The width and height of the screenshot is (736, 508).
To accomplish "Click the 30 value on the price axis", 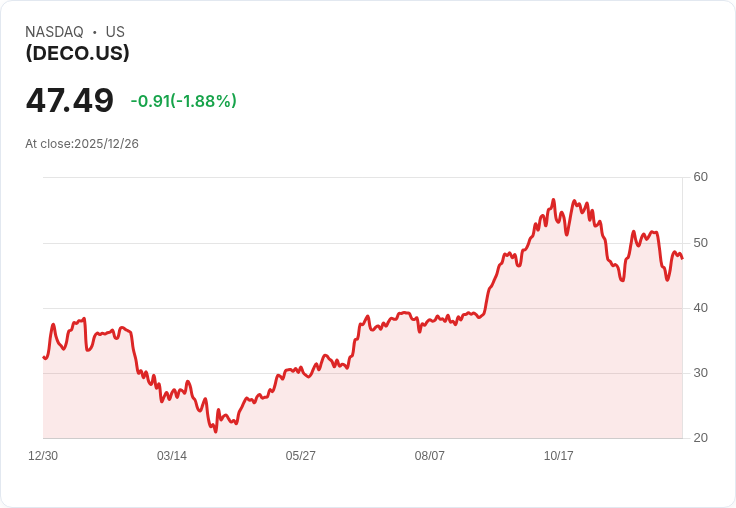I will (700, 373).
